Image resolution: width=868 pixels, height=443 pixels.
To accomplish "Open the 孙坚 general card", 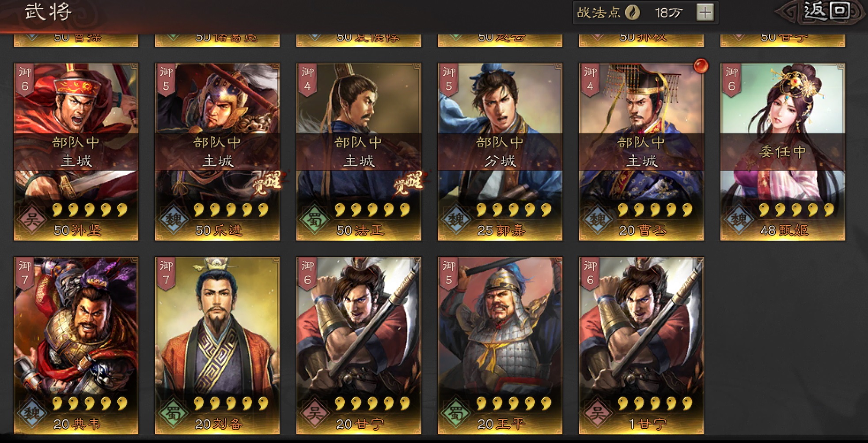I will click(76, 152).
